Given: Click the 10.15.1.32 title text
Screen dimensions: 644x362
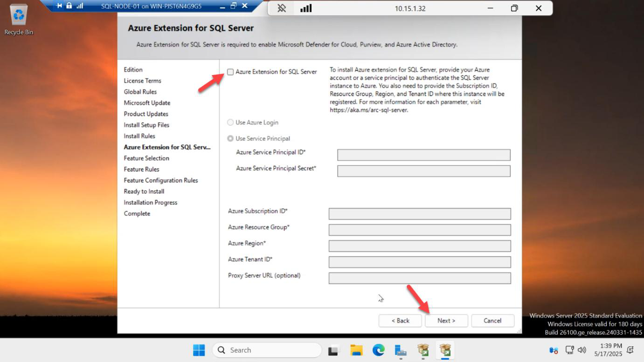Looking at the screenshot, I should [410, 8].
